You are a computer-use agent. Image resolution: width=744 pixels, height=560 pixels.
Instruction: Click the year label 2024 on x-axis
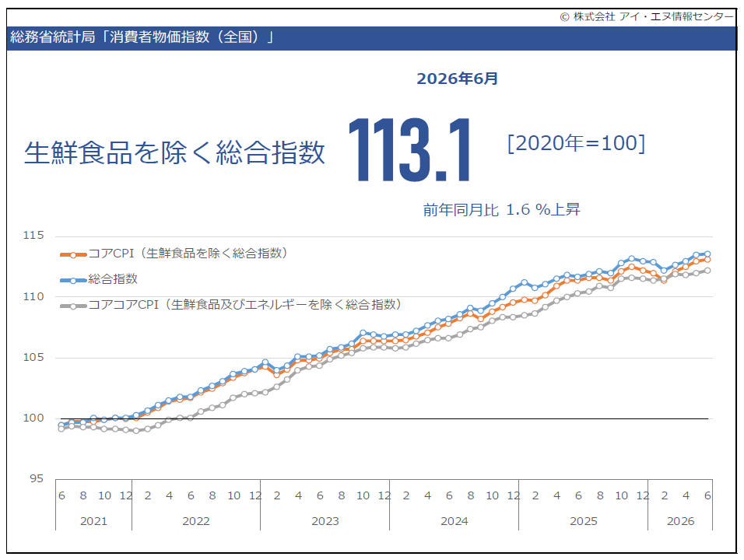[454, 521]
